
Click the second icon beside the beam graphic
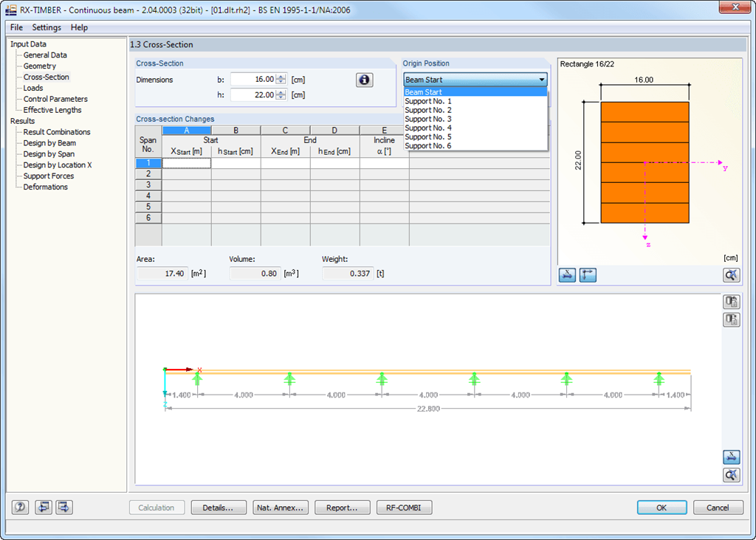732,320
